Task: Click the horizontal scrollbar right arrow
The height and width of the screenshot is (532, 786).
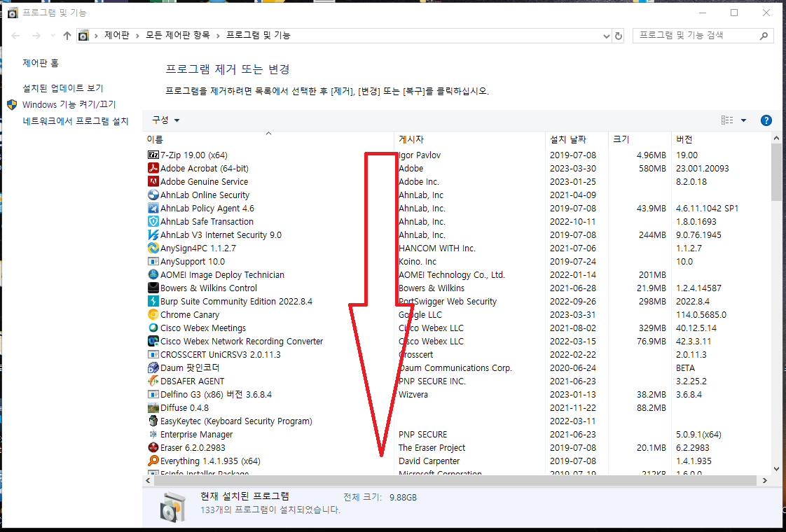Action: [x=764, y=481]
